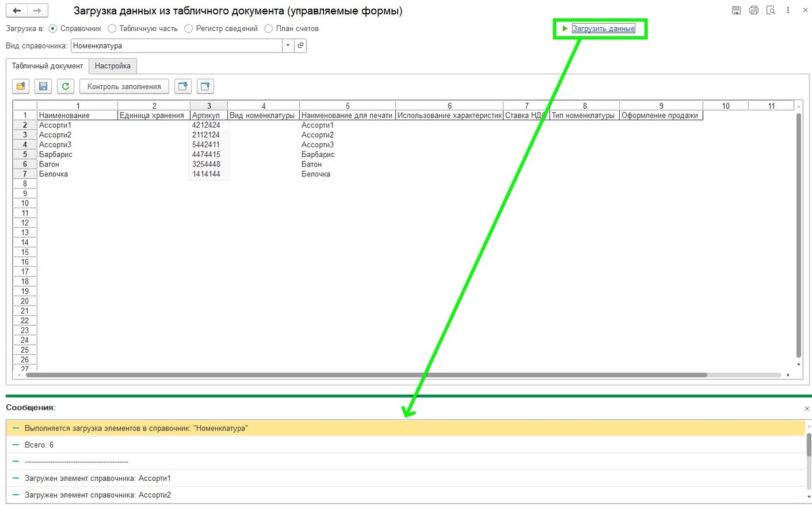This screenshot has width=812, height=505.
Task: Select message Загружен элемент справочника: Ассорти2
Action: (x=405, y=495)
